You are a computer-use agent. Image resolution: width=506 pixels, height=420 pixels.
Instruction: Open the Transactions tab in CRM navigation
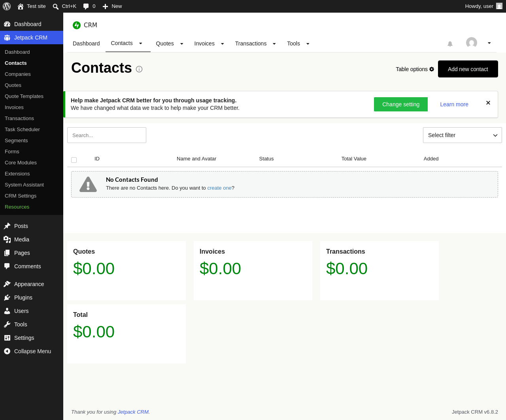251,43
